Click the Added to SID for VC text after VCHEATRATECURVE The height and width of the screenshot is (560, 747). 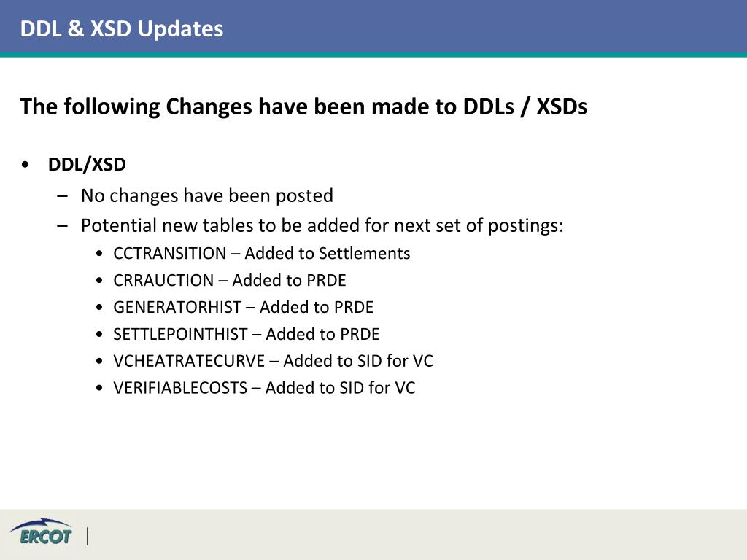pyautogui.click(x=358, y=361)
